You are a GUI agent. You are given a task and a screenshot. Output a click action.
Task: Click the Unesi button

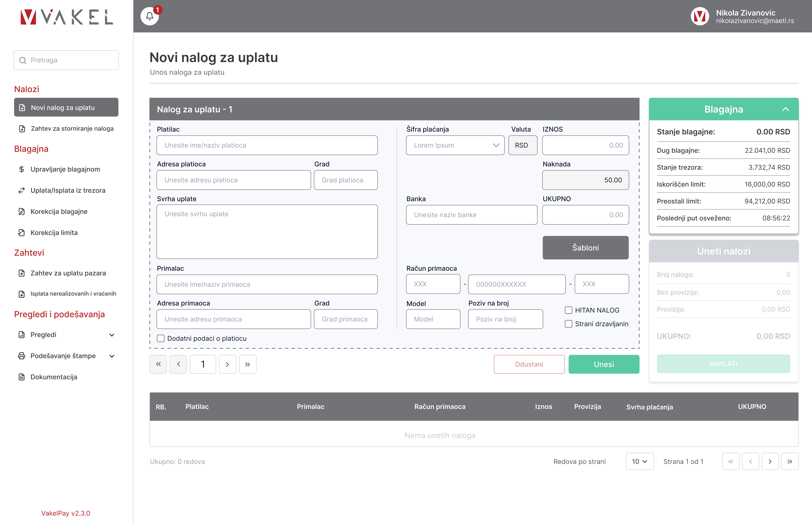click(x=604, y=364)
